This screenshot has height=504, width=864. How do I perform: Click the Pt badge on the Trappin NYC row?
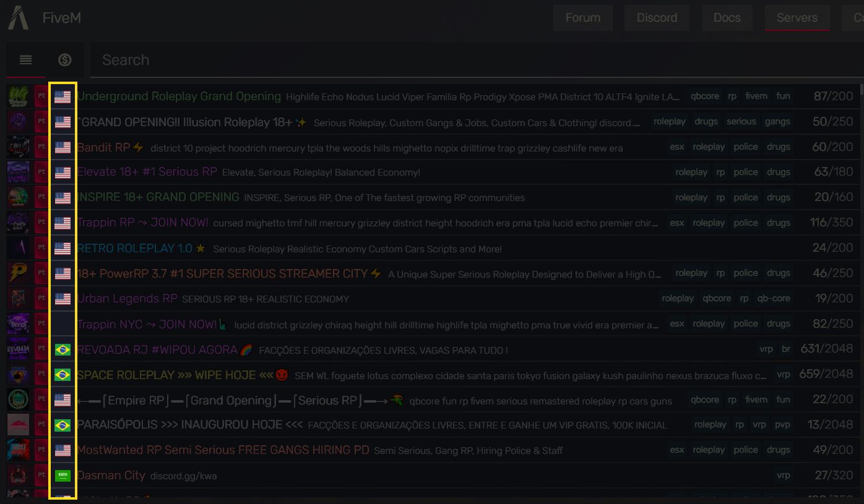pos(41,323)
